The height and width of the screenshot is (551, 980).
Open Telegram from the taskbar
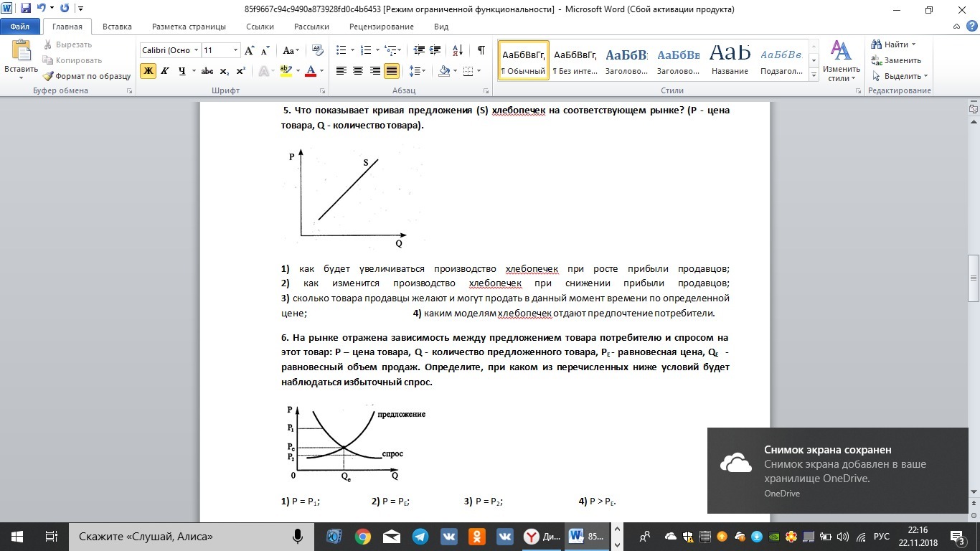[x=420, y=537]
